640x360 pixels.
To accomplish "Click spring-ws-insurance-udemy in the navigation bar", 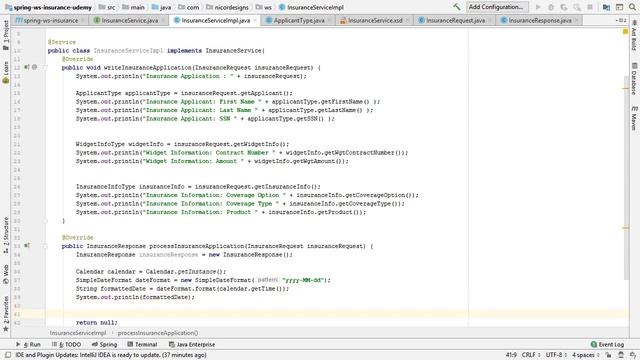I will click(49, 7).
